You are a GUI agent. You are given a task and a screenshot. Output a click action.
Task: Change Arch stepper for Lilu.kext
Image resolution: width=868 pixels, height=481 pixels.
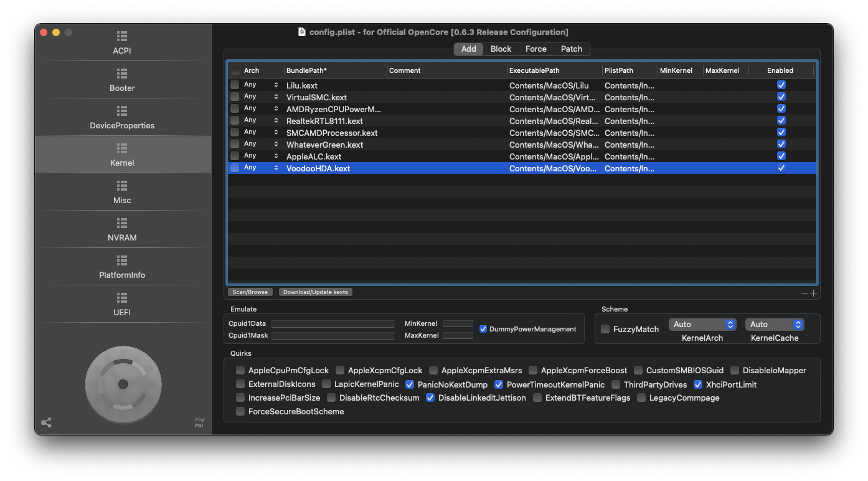[276, 85]
